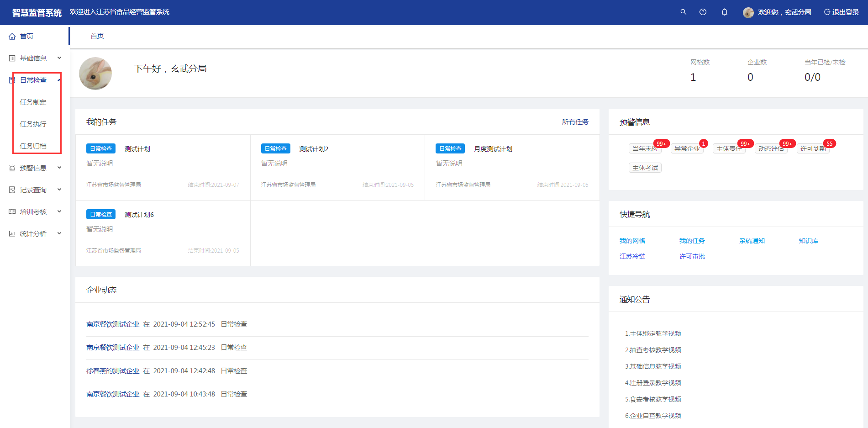Select 任务制定 in the sidebar submenu

33,102
